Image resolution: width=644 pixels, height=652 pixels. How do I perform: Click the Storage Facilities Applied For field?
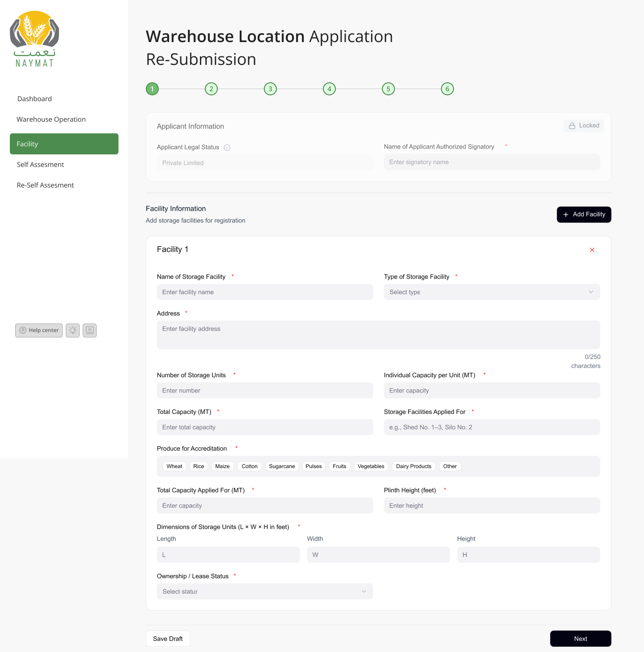pyautogui.click(x=492, y=427)
